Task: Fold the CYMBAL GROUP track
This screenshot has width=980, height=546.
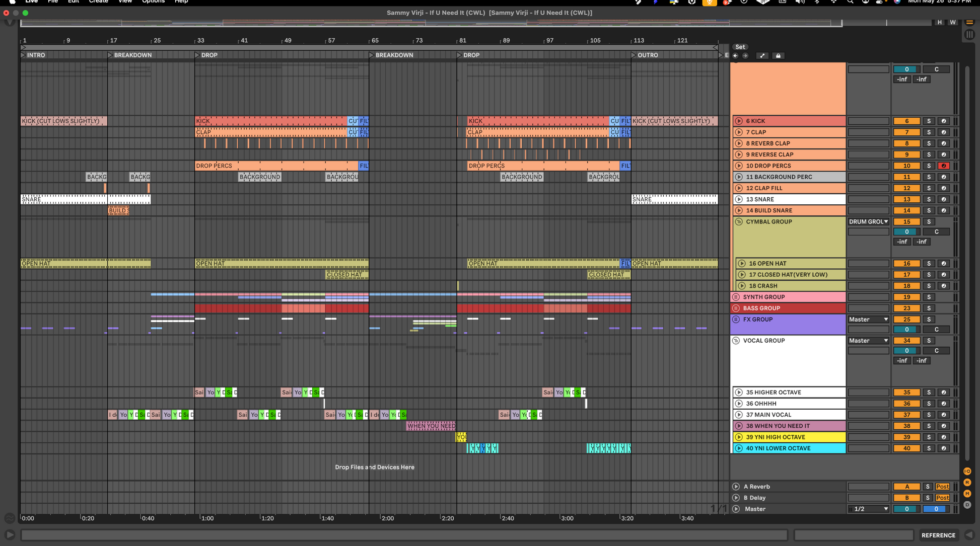Action: pyautogui.click(x=739, y=221)
